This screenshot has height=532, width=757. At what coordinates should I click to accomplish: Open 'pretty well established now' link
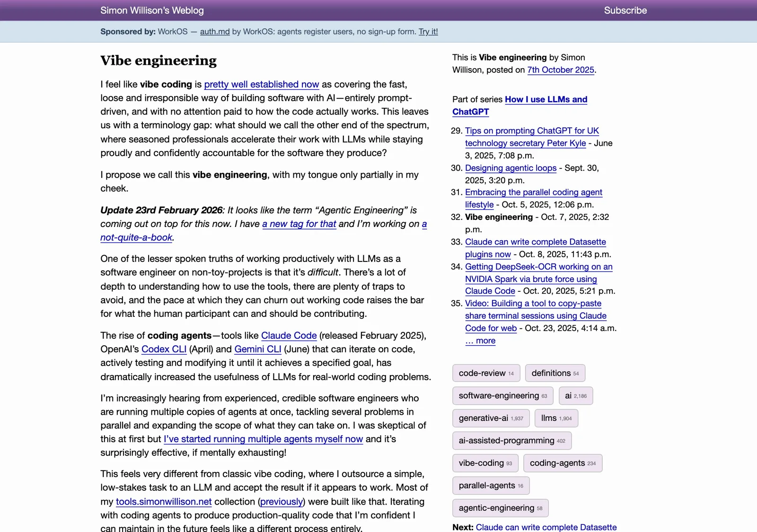click(x=262, y=84)
